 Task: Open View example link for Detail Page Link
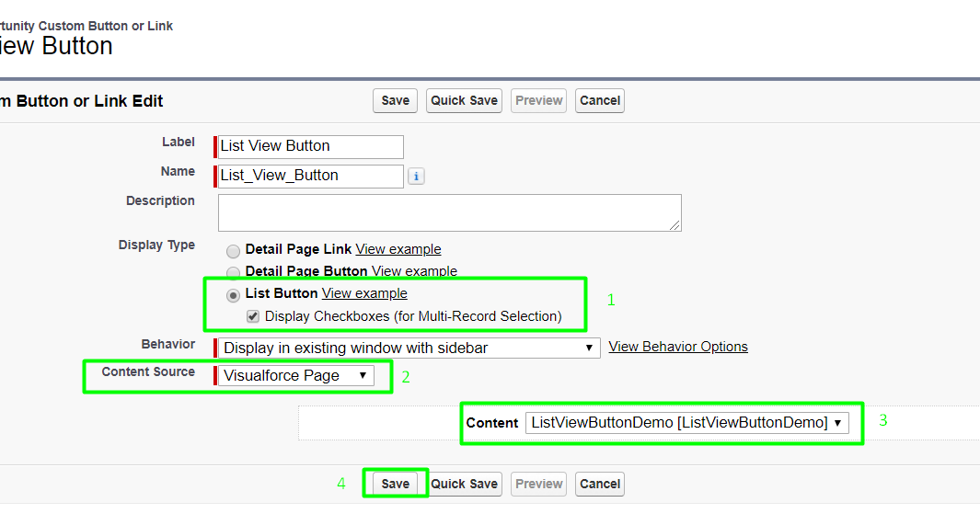[x=398, y=249]
